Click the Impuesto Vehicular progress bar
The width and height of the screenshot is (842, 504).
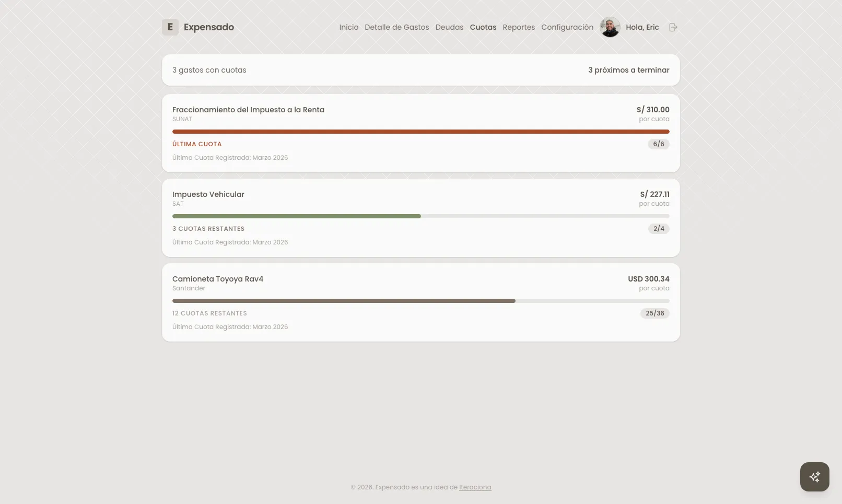[x=420, y=216]
